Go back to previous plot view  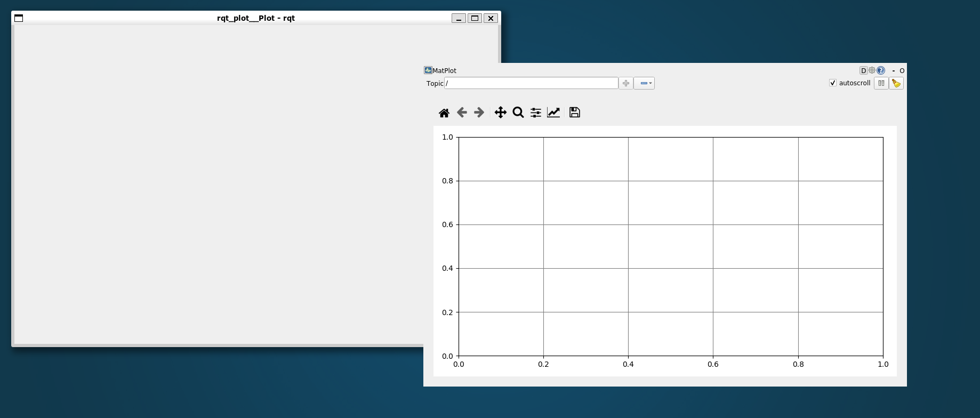pos(462,112)
